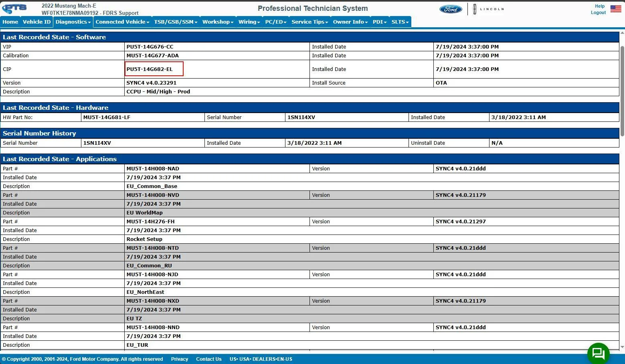Select hardware serial number 1SN1I4XV
Screen dimensions: 625x364
pos(301,117)
